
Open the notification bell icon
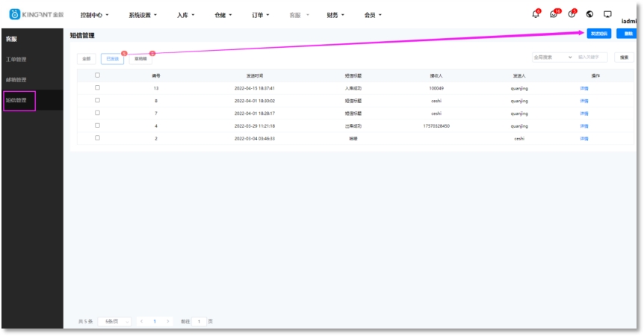[536, 14]
